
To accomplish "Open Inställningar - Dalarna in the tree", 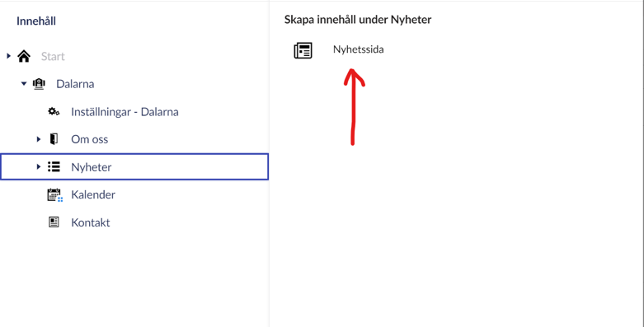I will coord(125,112).
